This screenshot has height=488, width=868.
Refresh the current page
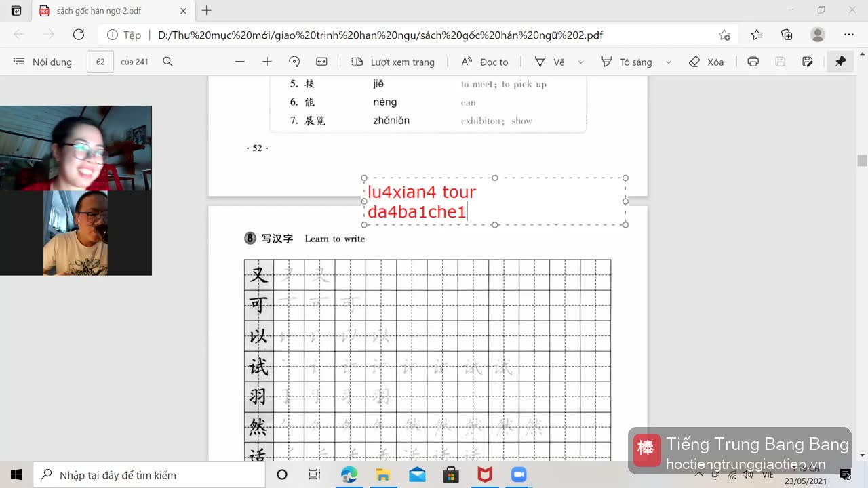click(x=79, y=35)
